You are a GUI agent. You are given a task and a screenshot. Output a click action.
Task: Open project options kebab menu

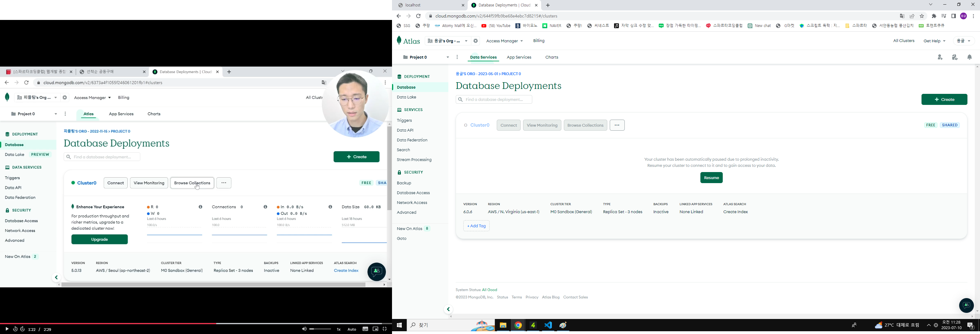(457, 58)
